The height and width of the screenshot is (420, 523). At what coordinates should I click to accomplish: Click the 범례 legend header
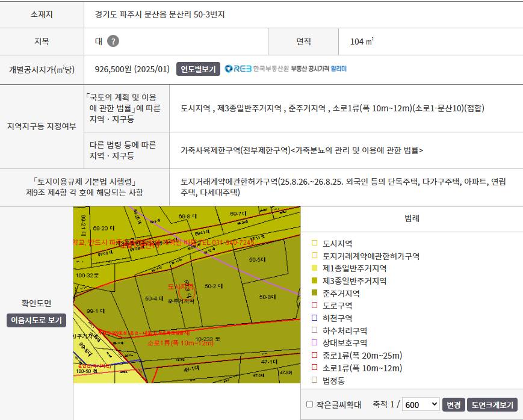coord(412,218)
